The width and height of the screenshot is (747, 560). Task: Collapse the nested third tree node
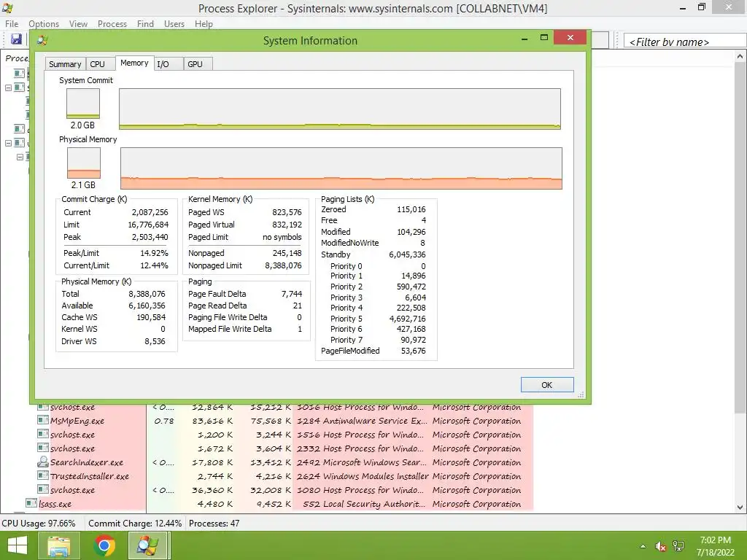click(20, 157)
